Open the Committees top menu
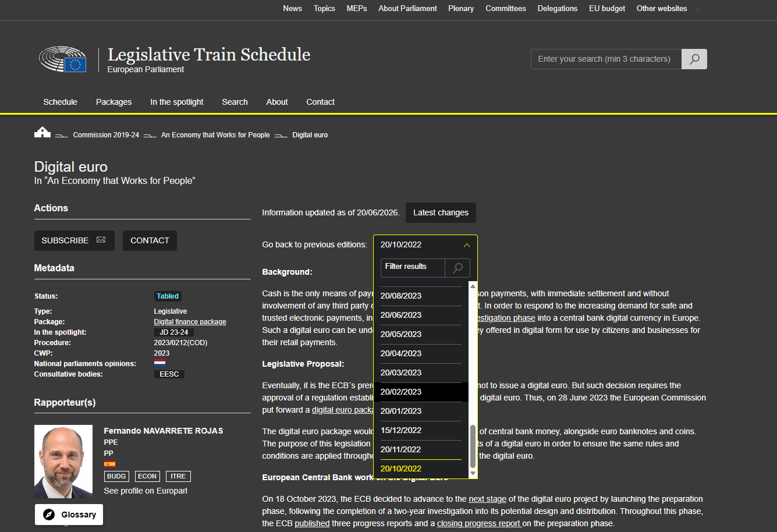The image size is (777, 532). (x=506, y=9)
